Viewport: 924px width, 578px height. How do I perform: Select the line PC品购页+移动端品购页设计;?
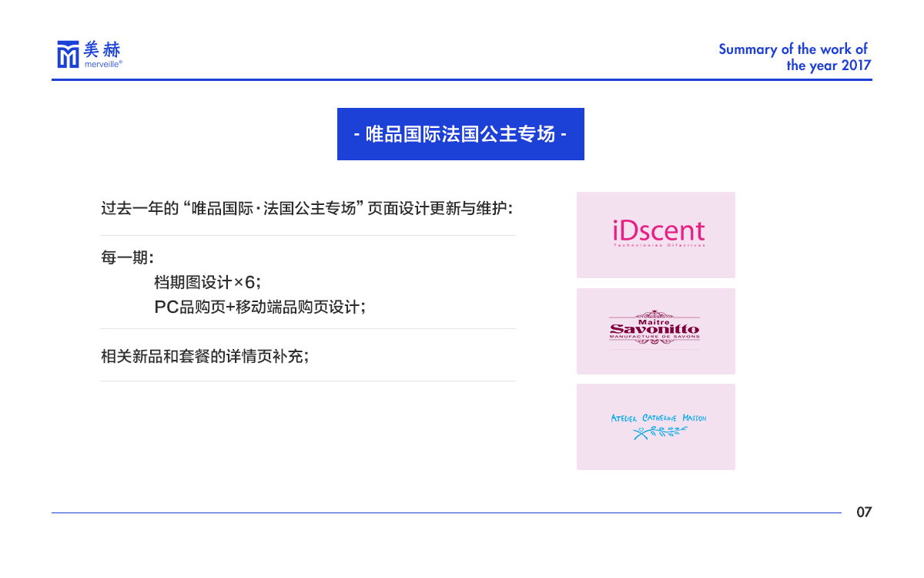pyautogui.click(x=259, y=307)
